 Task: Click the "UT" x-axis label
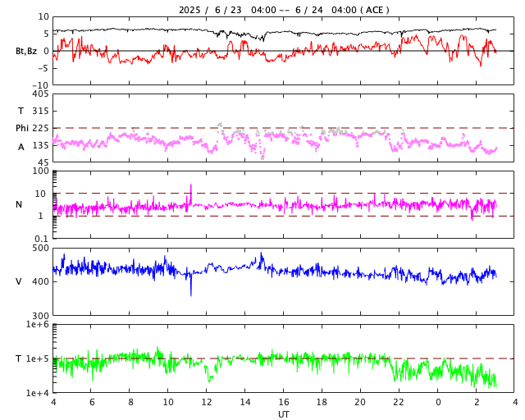(x=284, y=414)
